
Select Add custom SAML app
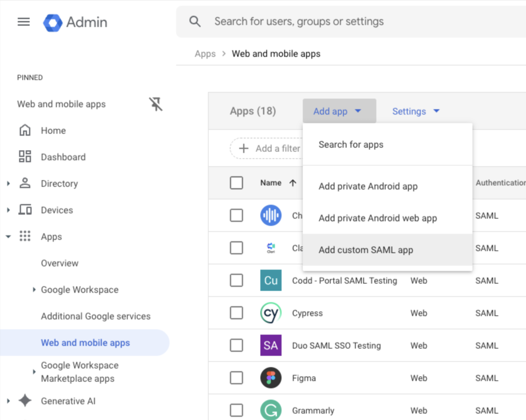[x=387, y=250]
